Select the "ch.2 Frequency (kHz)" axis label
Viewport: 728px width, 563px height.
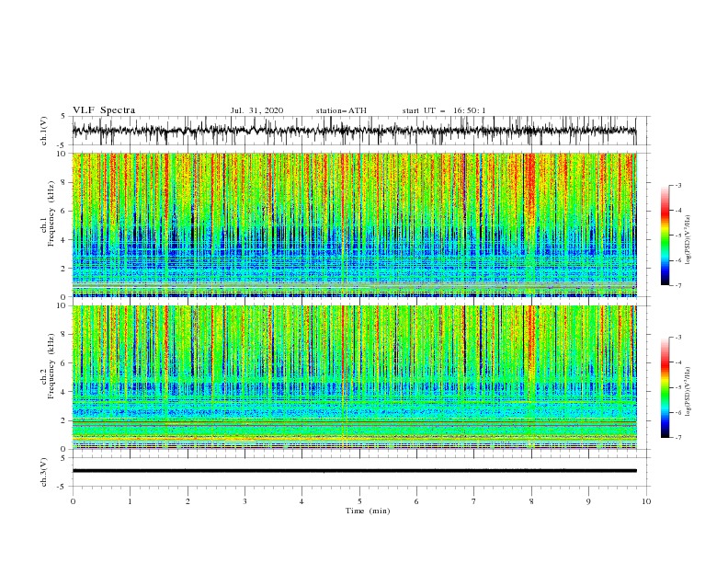coord(48,366)
